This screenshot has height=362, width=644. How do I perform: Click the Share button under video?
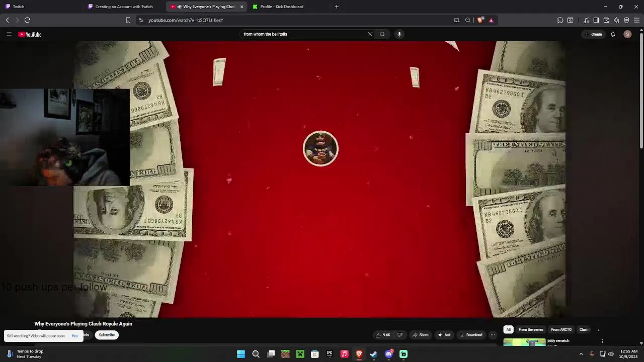tap(421, 335)
